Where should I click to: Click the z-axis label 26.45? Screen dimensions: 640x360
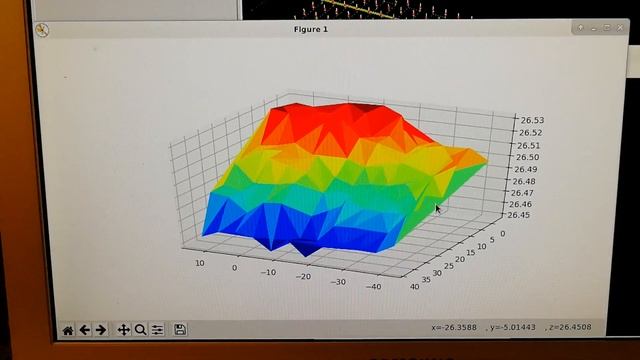518,215
